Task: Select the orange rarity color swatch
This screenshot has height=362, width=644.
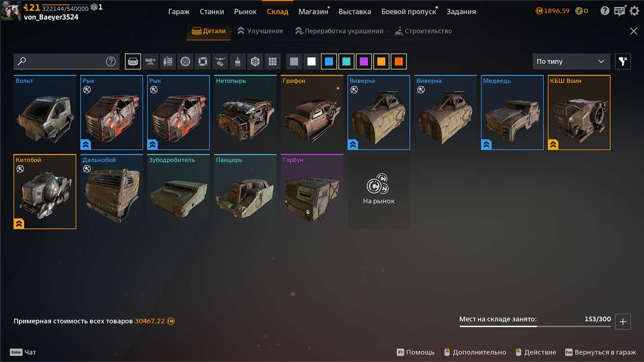Action: pyautogui.click(x=381, y=62)
